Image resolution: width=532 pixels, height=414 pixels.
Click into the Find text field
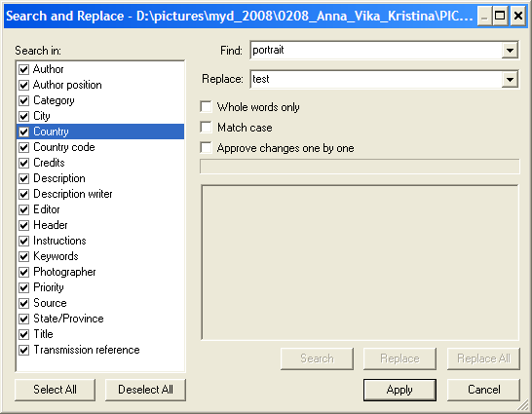click(376, 51)
